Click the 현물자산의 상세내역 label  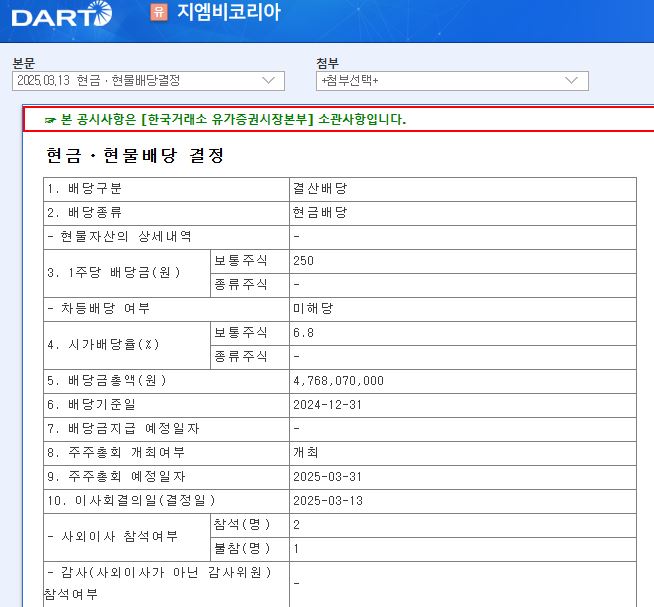coord(120,237)
